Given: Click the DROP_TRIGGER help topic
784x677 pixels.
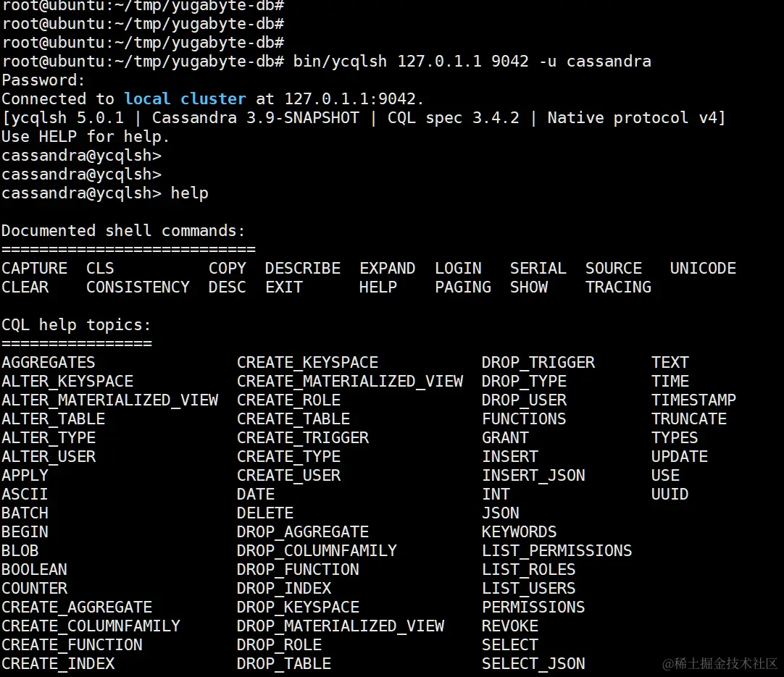Looking at the screenshot, I should [538, 363].
